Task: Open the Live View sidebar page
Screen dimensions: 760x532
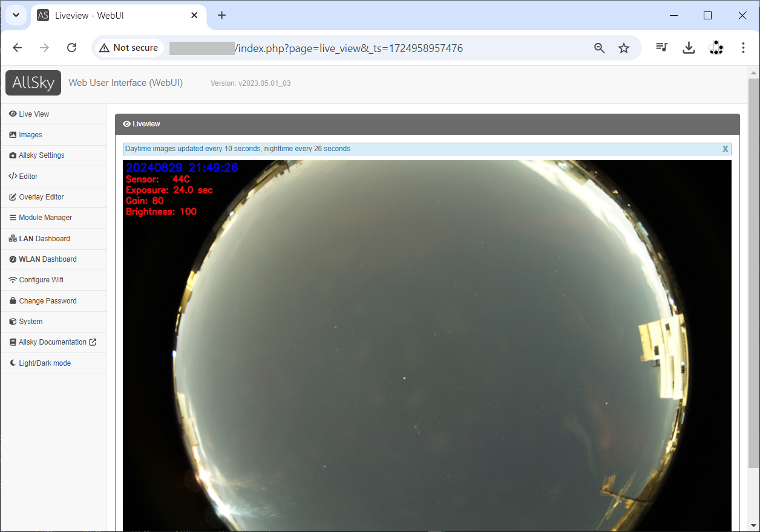Action: click(x=53, y=114)
